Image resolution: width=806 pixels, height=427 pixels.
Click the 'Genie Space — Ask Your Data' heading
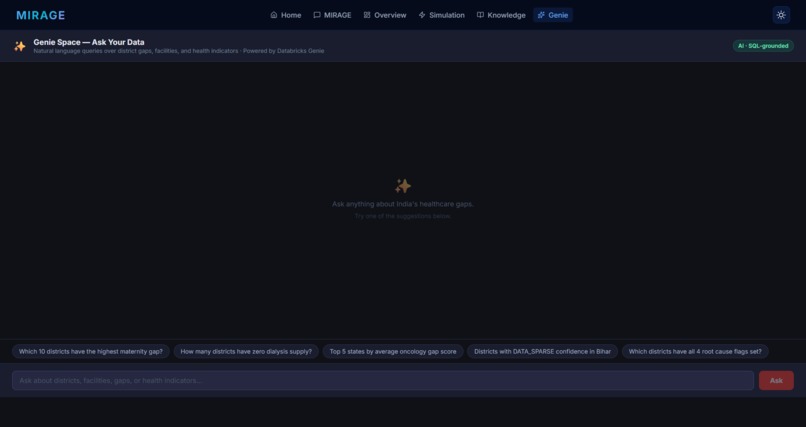[x=89, y=42]
